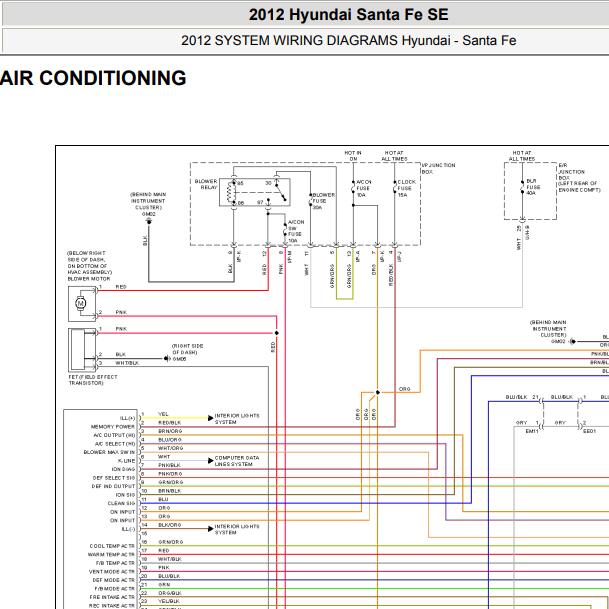The image size is (609, 609).
Task: Click the AIR CONDITIONING heading
Action: pyautogui.click(x=93, y=78)
